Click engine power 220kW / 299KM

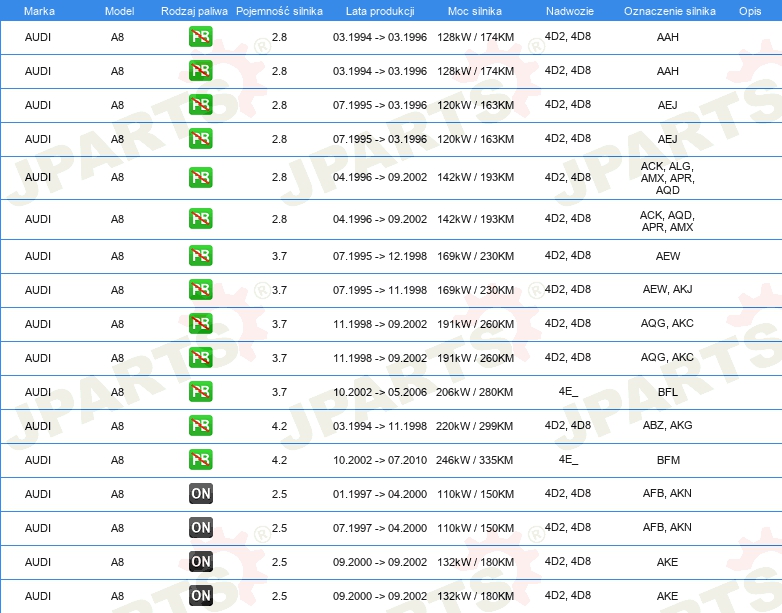[474, 426]
